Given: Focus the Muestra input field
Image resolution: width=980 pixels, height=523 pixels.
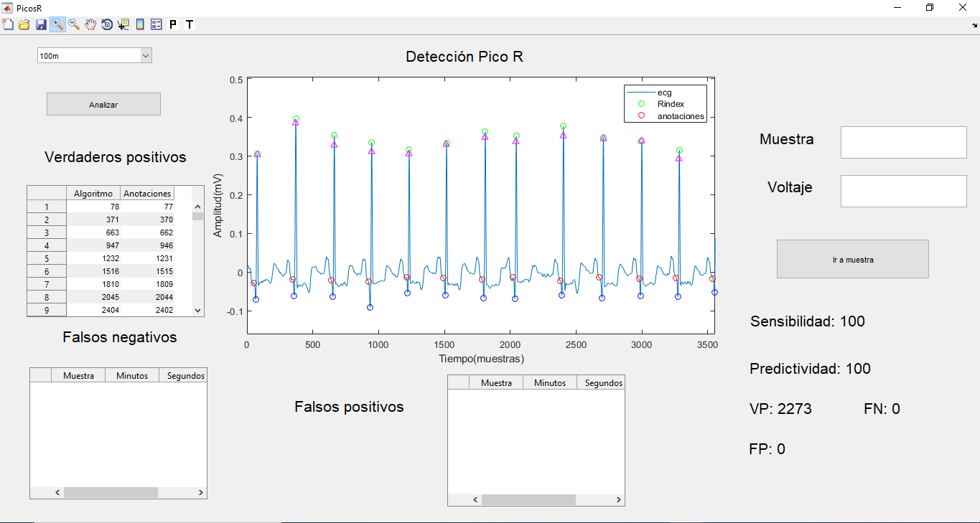Looking at the screenshot, I should click(904, 142).
